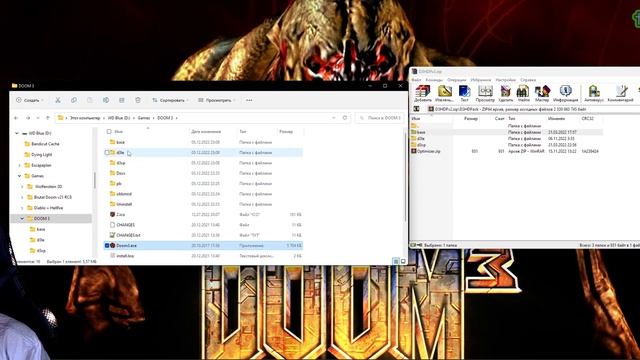The width and height of the screenshot is (640, 360).
Task: Open WinRAR's Файл menu
Action: (416, 80)
